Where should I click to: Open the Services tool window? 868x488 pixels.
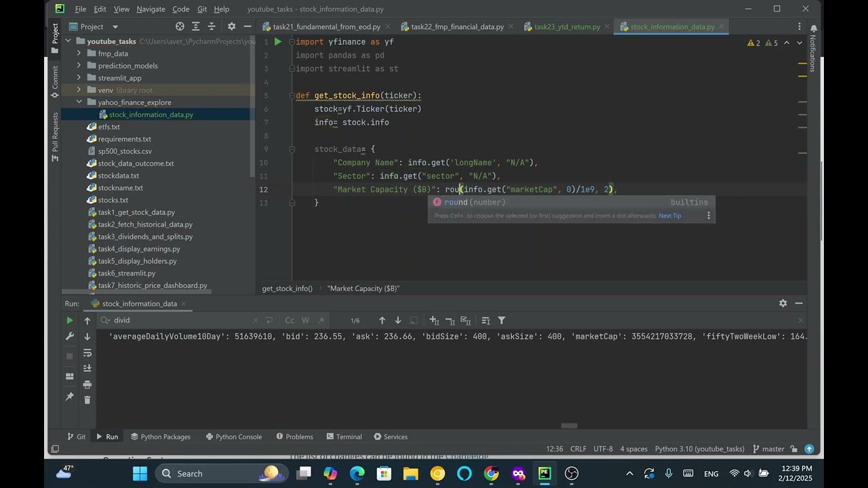click(x=390, y=437)
